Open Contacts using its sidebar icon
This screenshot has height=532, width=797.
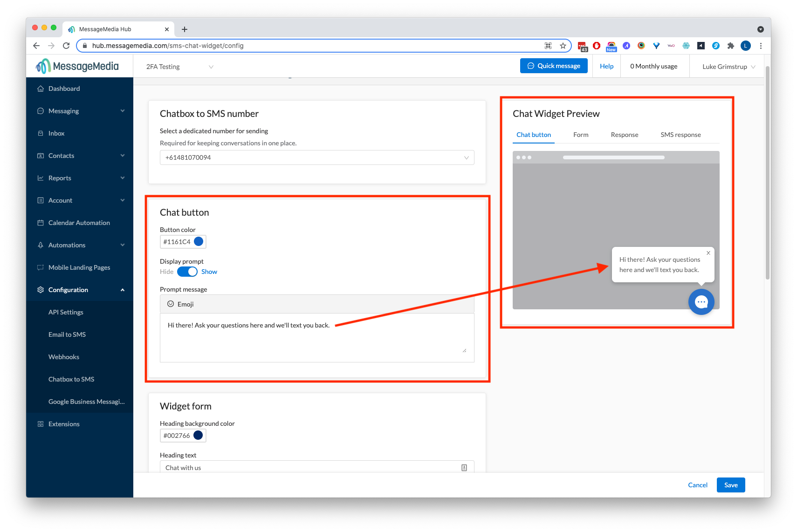tap(41, 155)
